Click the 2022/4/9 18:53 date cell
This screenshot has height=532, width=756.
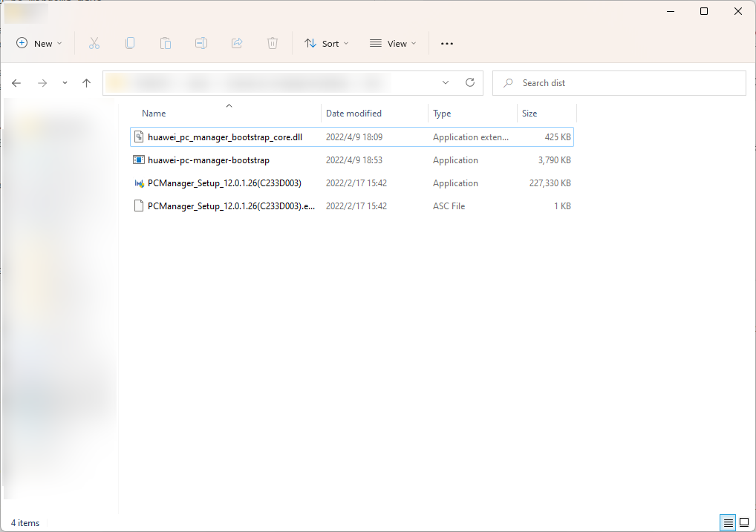pos(354,160)
